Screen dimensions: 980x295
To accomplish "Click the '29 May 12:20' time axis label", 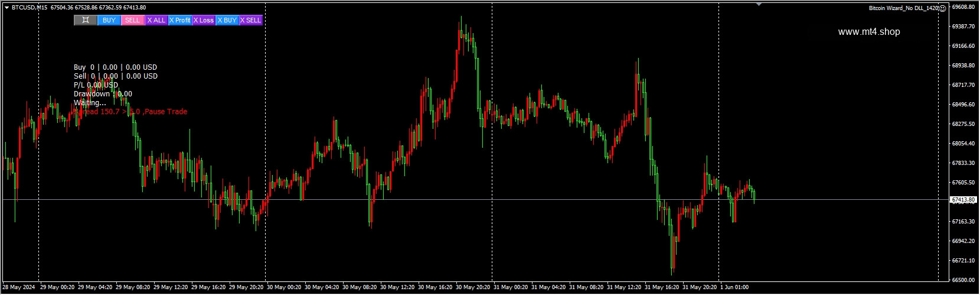I will (171, 287).
